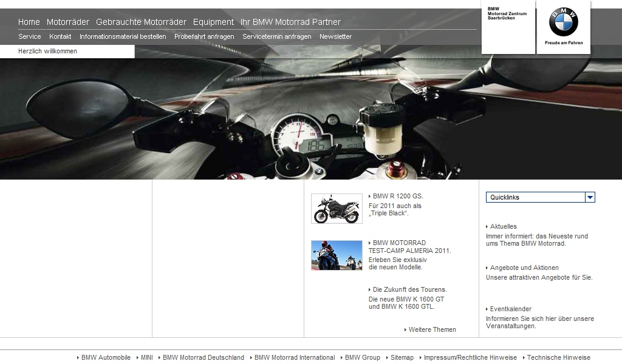Click 'Unsere attraktiven Angebote für Sie' text

tap(539, 277)
